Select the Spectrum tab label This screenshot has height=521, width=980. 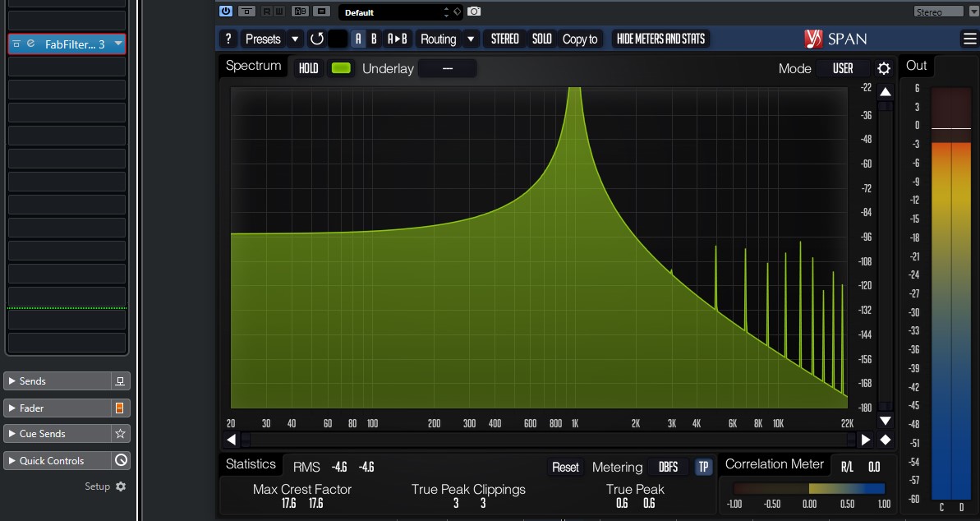click(253, 66)
